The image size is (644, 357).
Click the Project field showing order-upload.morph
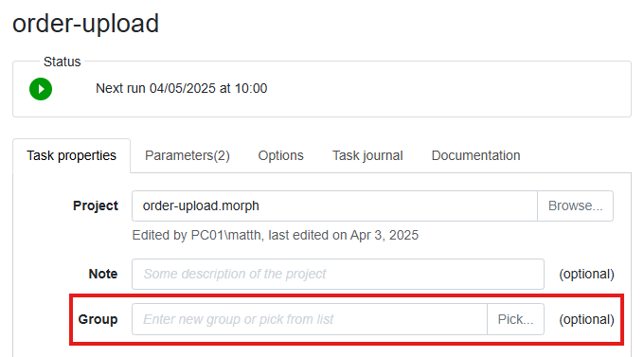pyautogui.click(x=334, y=205)
